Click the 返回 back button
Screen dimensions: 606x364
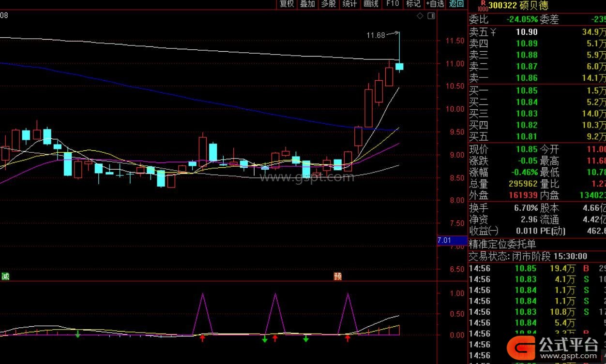[x=456, y=4]
